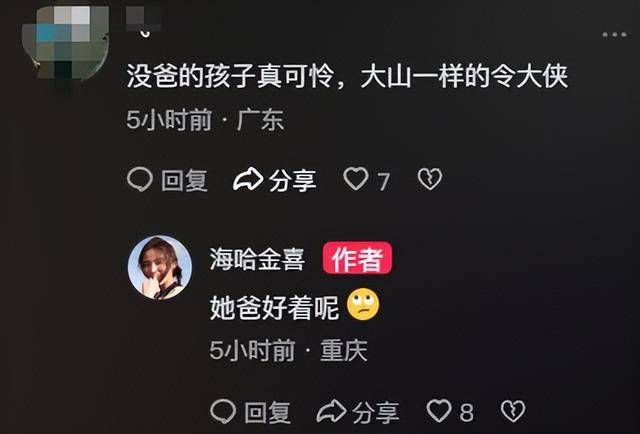
Task: Click the 分享 label under the author's reply
Action: point(376,412)
